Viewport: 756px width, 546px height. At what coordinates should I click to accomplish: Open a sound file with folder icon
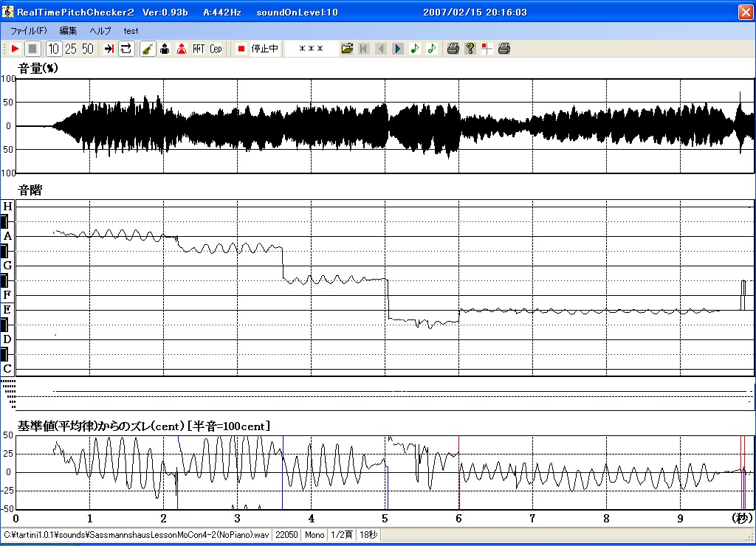coord(347,49)
